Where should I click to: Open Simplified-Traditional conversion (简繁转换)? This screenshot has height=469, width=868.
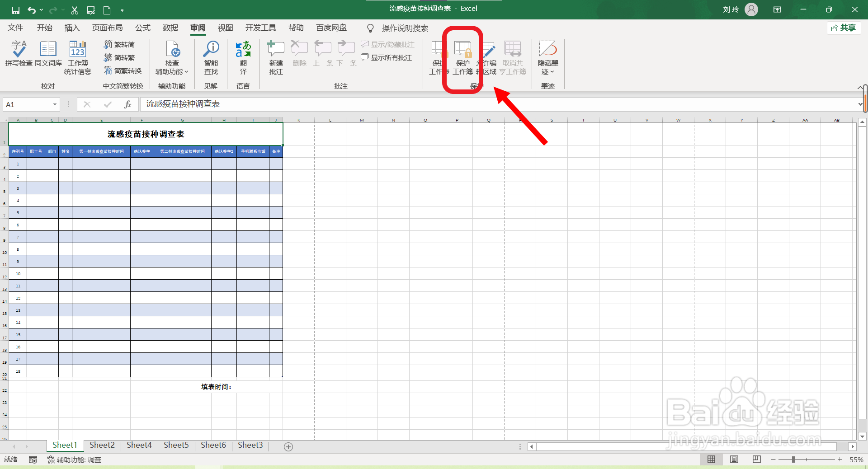click(x=123, y=70)
